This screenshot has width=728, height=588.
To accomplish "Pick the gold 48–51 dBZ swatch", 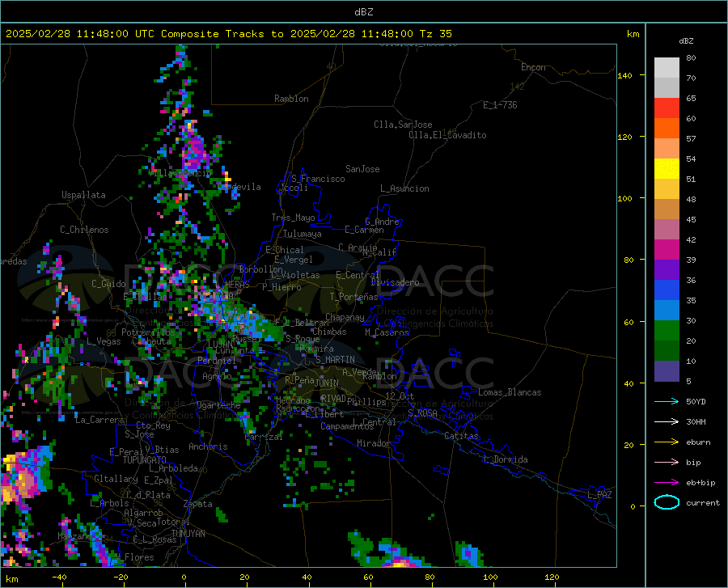I will [x=667, y=189].
